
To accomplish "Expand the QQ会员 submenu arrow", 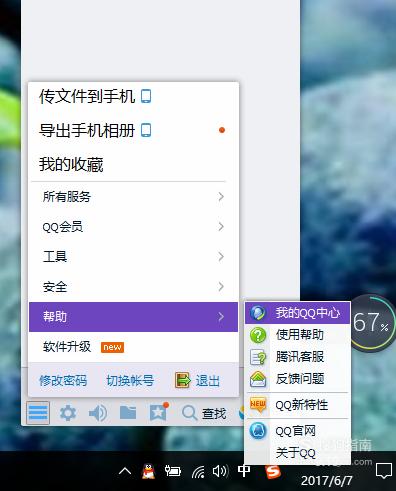I will tap(221, 227).
